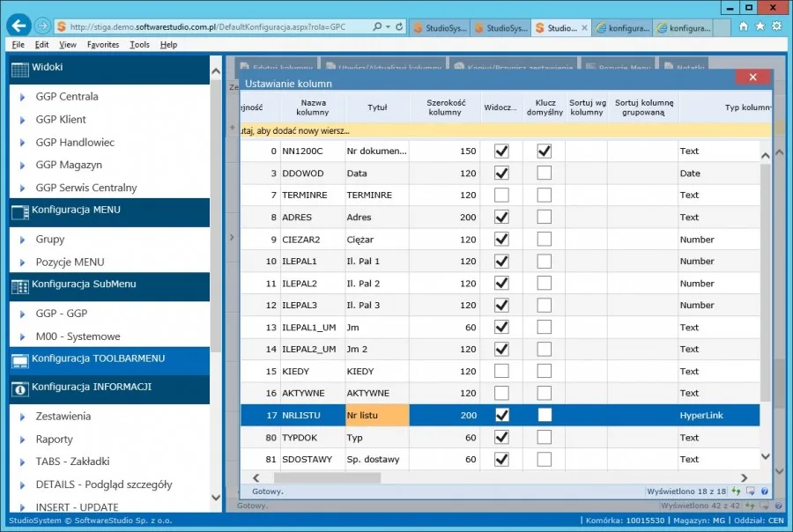Enable Widoczność for the TERMINRE row
This screenshot has width=793, height=532.
click(x=501, y=196)
